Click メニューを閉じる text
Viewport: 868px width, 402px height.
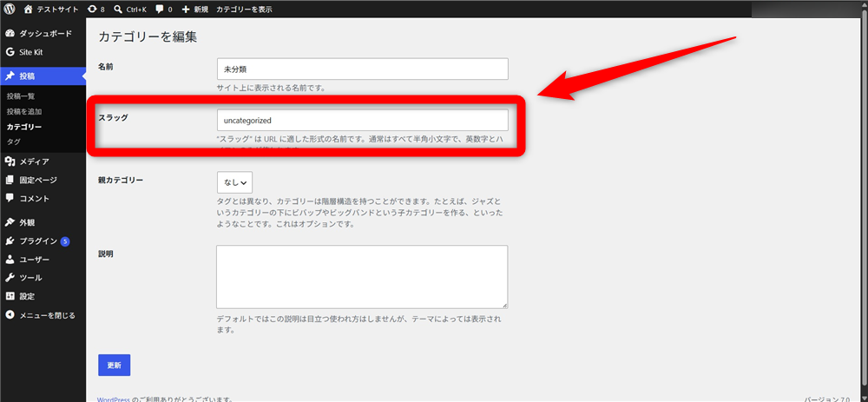coord(47,315)
